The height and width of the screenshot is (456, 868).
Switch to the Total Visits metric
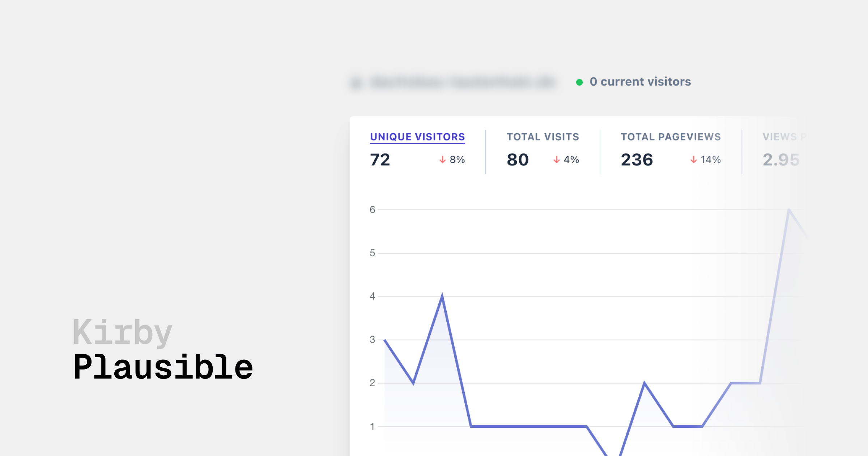tap(542, 137)
